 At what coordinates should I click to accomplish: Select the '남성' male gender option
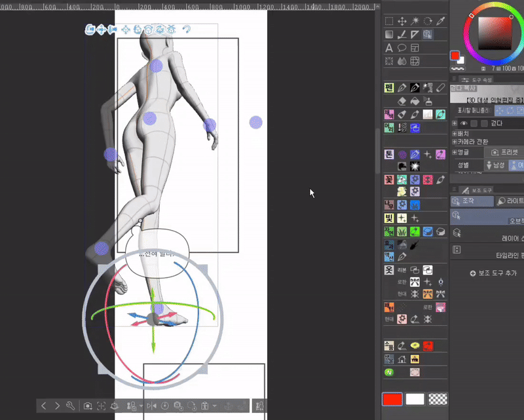496,165
